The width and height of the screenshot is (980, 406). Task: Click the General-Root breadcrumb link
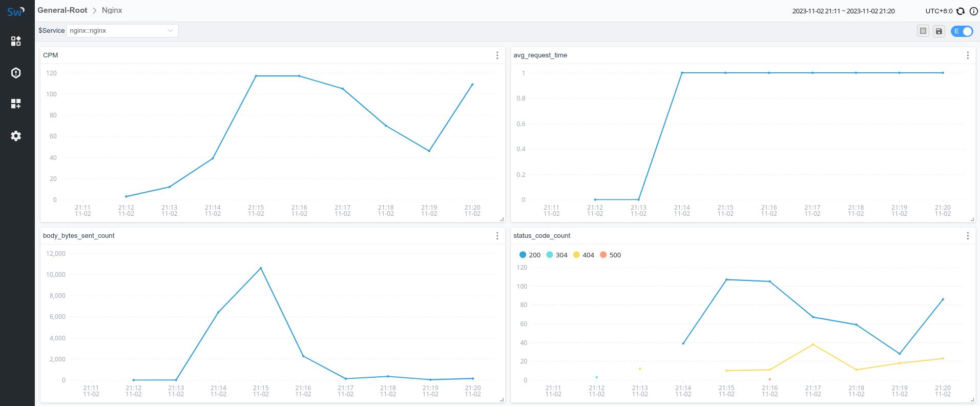click(62, 10)
